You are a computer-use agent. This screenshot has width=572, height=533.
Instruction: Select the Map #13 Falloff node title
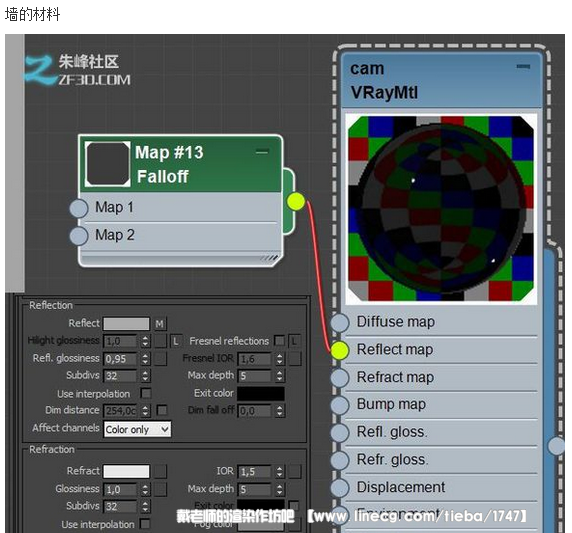pos(169,165)
